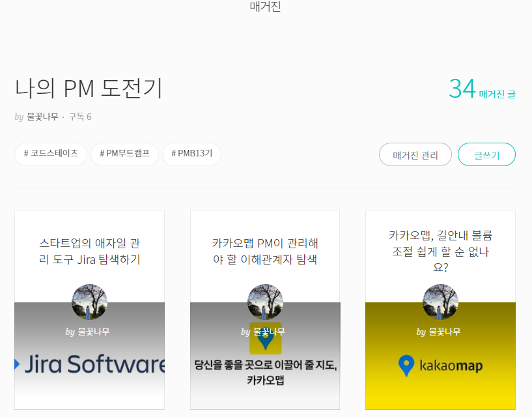Click the 매거진 header tab
This screenshot has height=417, width=532.
(x=265, y=6)
